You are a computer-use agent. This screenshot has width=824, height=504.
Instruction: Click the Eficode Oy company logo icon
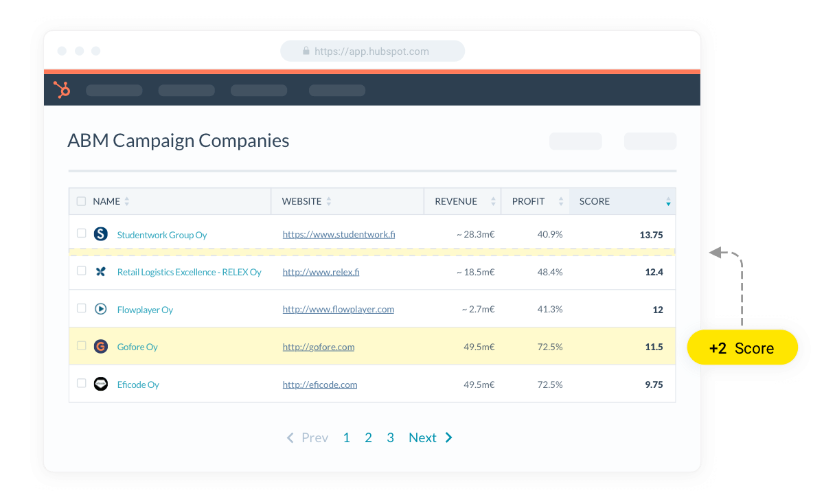[x=101, y=384]
